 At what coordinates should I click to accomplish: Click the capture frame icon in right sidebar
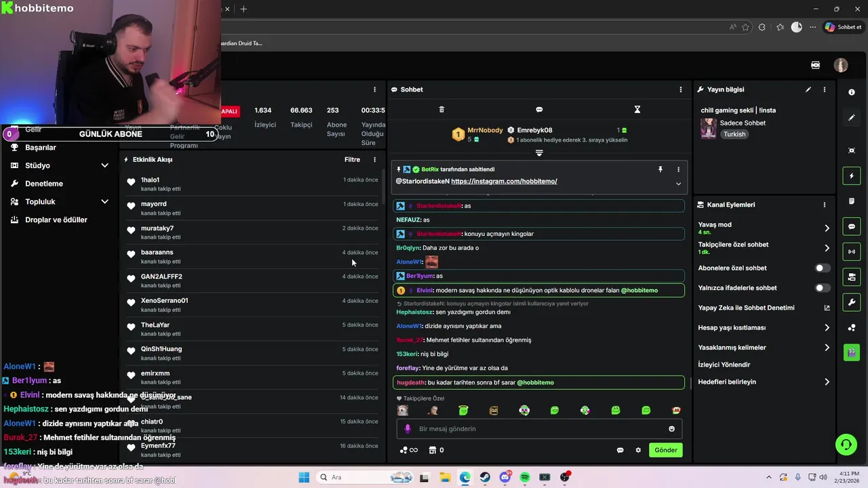tap(852, 150)
